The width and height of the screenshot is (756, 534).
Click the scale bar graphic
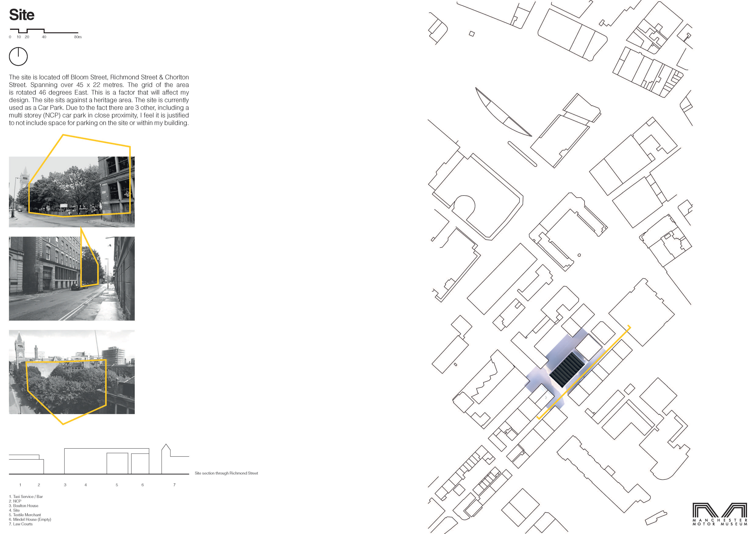point(44,31)
